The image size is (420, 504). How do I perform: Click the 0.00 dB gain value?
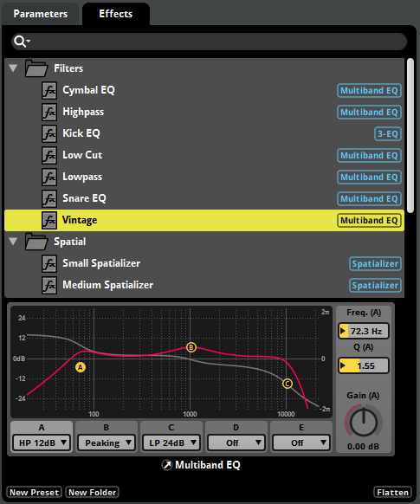pyautogui.click(x=363, y=447)
